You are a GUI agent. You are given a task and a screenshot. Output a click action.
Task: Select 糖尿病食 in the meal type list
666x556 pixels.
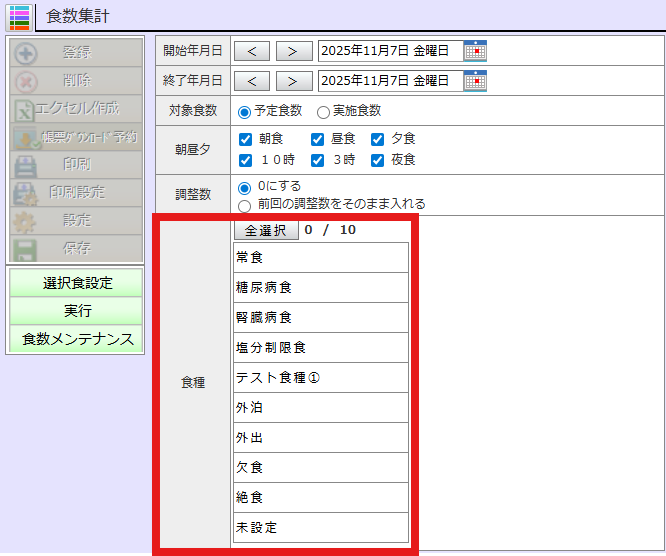click(x=320, y=287)
